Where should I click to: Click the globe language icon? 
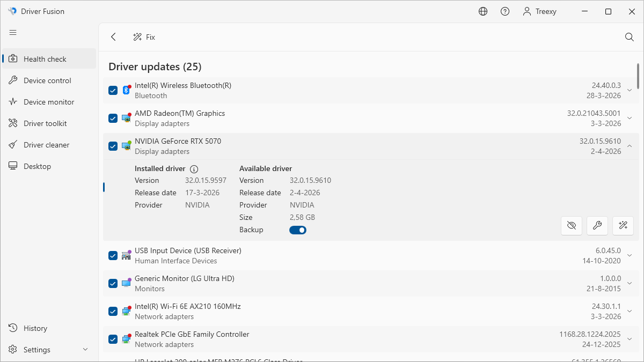click(483, 11)
